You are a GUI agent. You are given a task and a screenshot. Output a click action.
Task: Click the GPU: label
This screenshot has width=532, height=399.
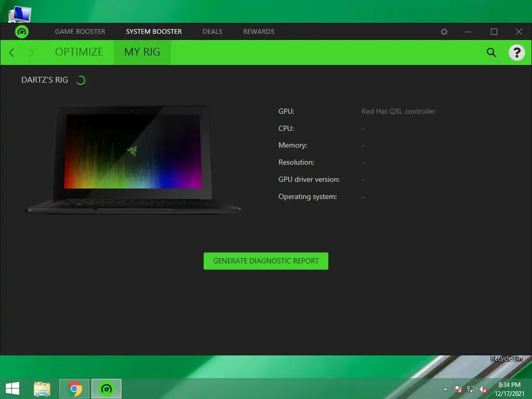pos(286,111)
